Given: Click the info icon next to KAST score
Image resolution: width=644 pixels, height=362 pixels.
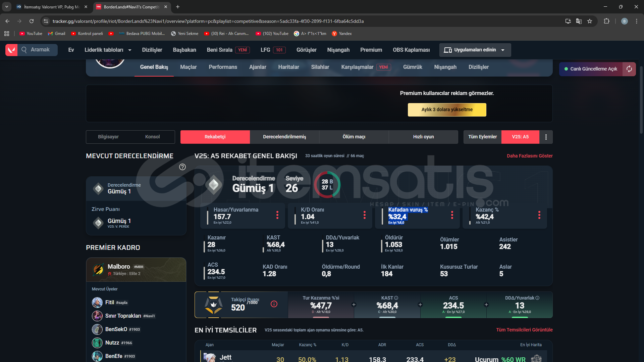Looking at the screenshot, I should 396,298.
